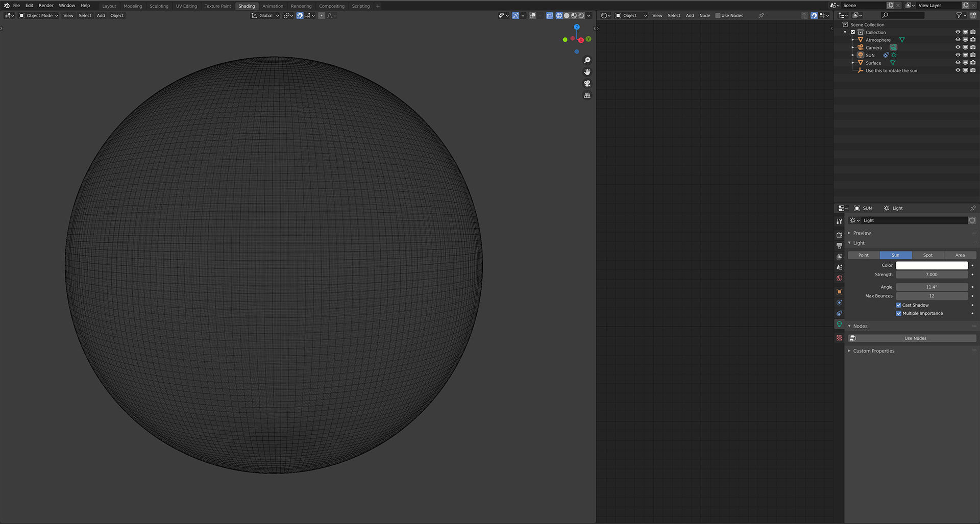The height and width of the screenshot is (524, 980).
Task: Collapse the Collection in outliner
Action: coord(845,32)
